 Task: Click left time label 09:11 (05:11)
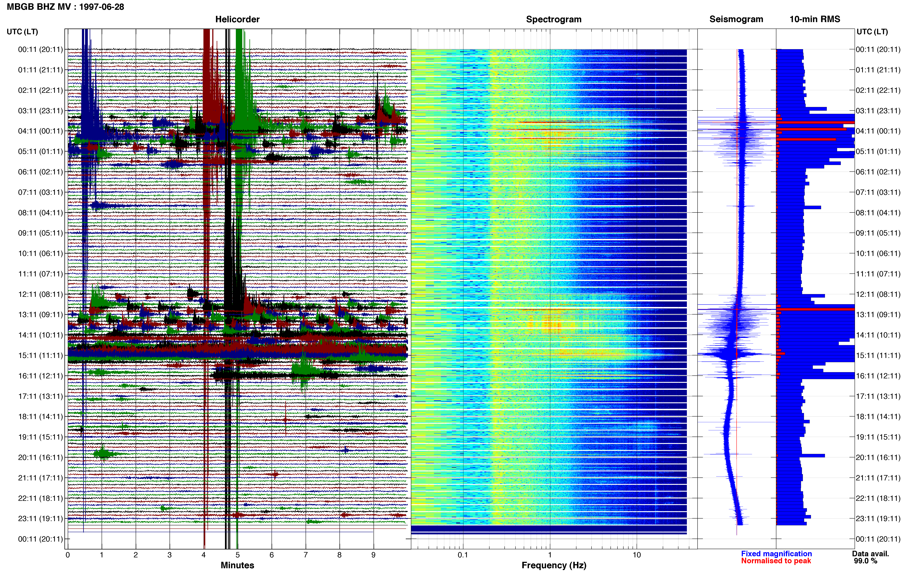coord(41,233)
